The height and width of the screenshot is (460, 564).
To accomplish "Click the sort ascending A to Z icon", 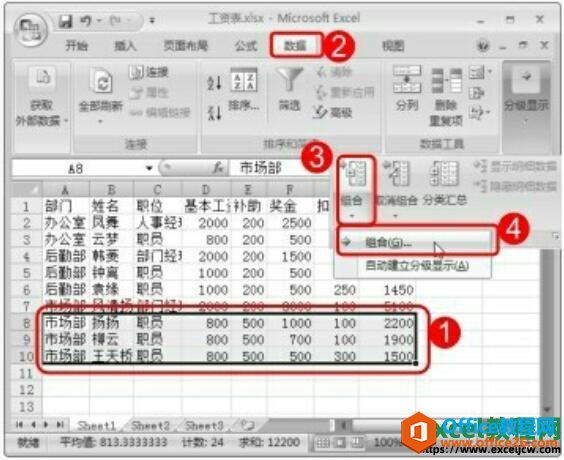I will pyautogui.click(x=214, y=82).
